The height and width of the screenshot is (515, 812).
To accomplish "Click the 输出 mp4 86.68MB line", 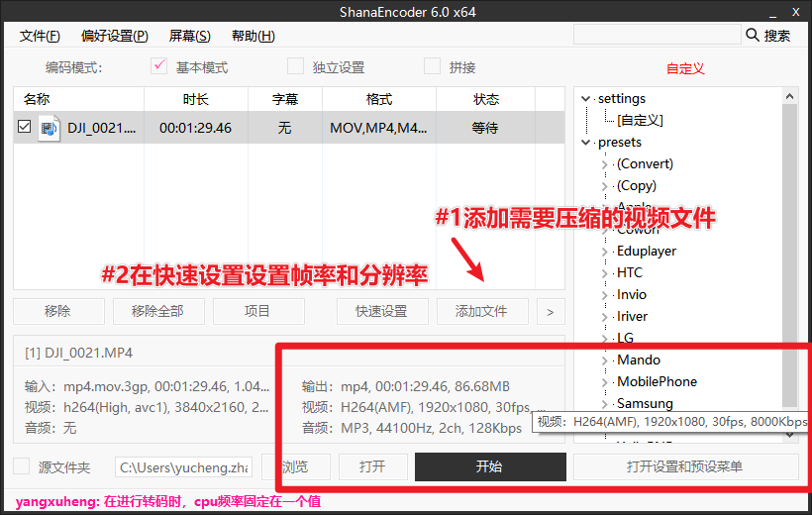I will (406, 386).
